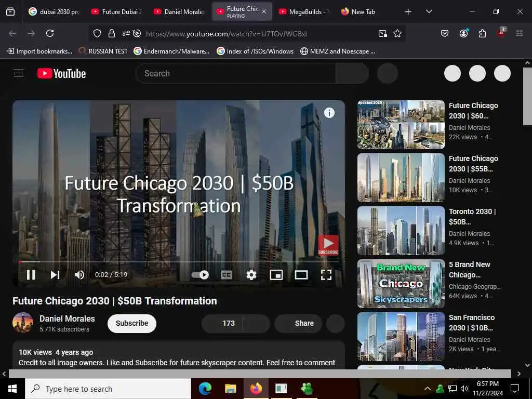Open the Firefox application menu
The image size is (532, 399).
520,33
